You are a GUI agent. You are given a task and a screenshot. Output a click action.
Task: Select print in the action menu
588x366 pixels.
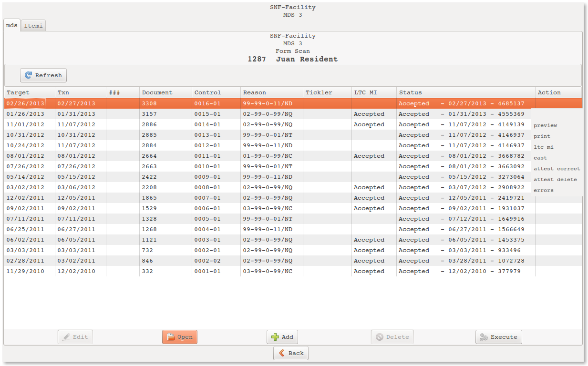[x=542, y=136]
